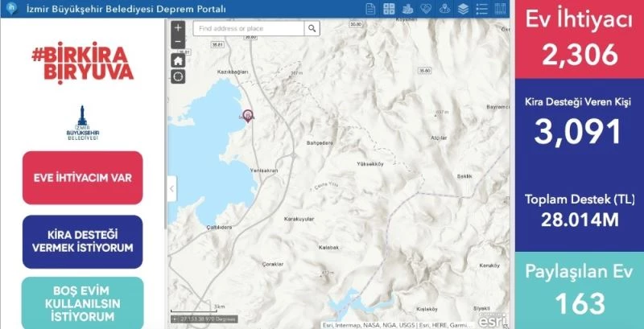Image resolution: width=644 pixels, height=329 pixels.
Task: Click the buildings icon in header
Action: [407, 9]
